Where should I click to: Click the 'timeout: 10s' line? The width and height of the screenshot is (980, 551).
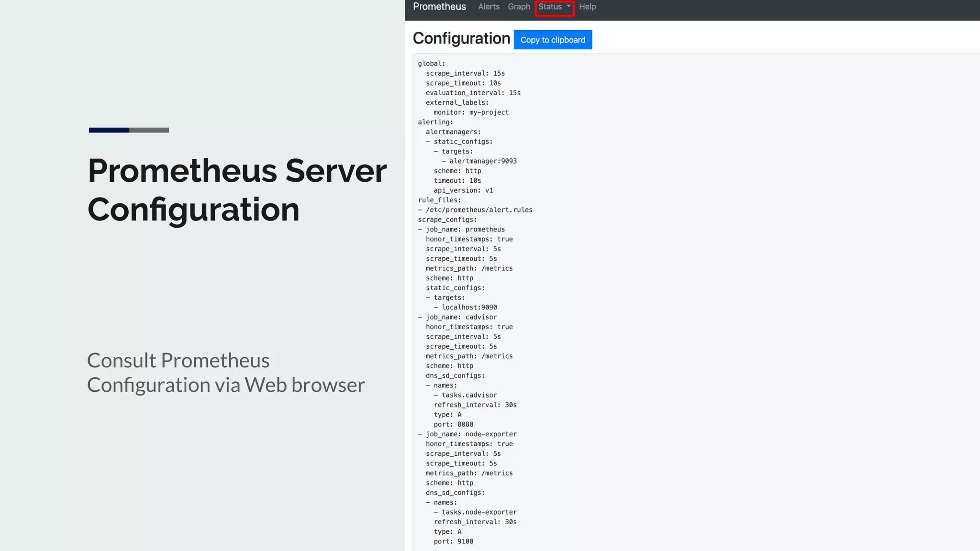[457, 181]
